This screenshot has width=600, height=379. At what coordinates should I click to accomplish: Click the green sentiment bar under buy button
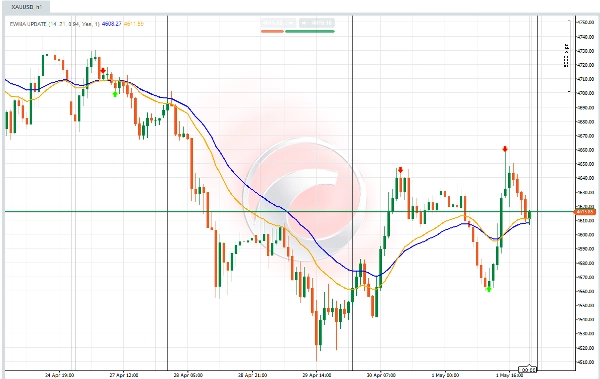[310, 31]
